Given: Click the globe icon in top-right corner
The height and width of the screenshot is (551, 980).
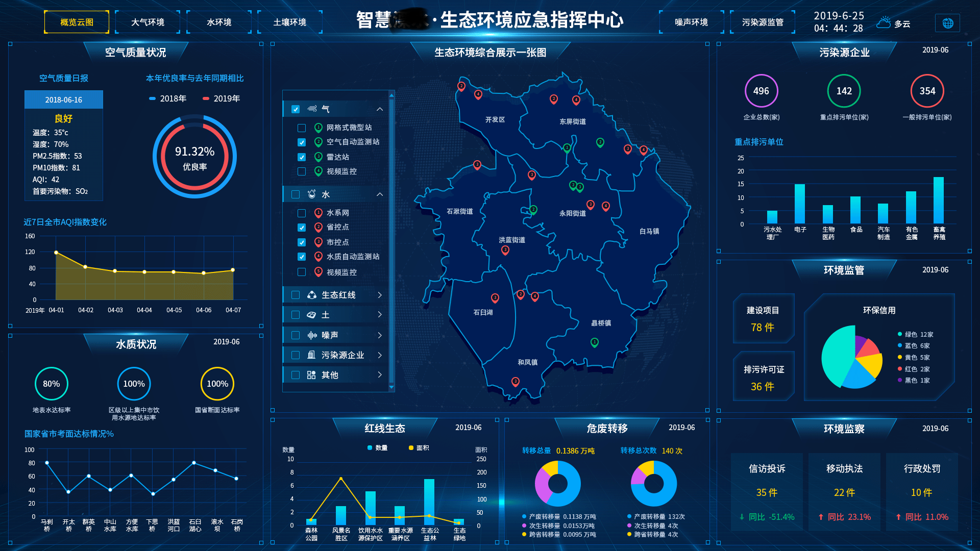Looking at the screenshot, I should tap(947, 23).
